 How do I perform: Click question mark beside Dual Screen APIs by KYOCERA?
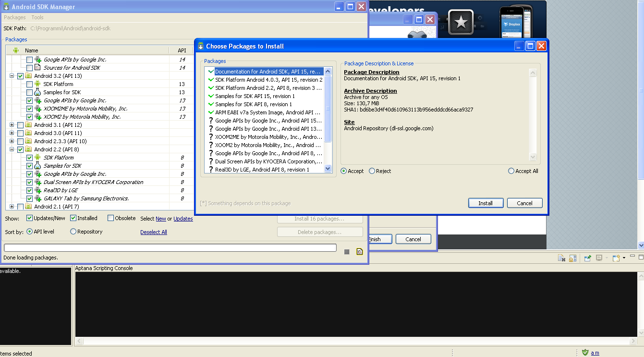(211, 161)
